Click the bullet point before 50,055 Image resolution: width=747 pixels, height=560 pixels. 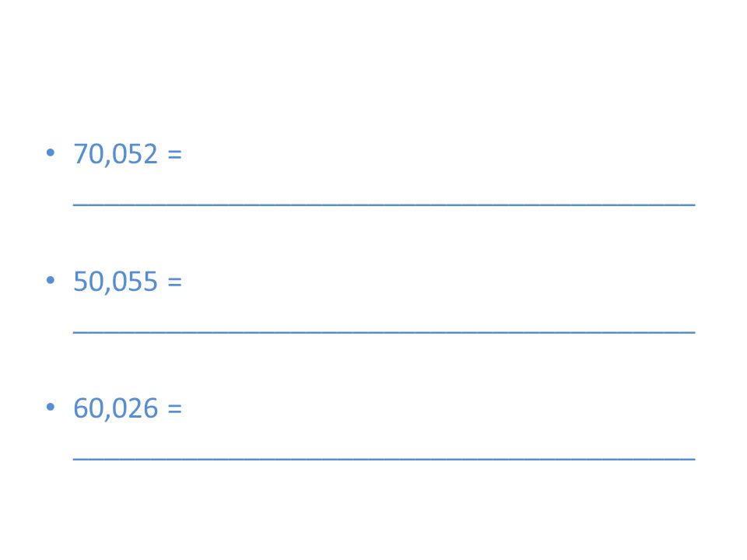(x=51, y=279)
